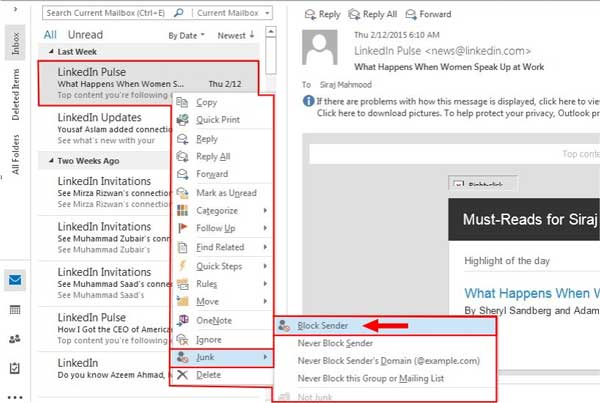
Task: Open 'See Mirza Rizwan's connection' email
Action: pos(105,193)
